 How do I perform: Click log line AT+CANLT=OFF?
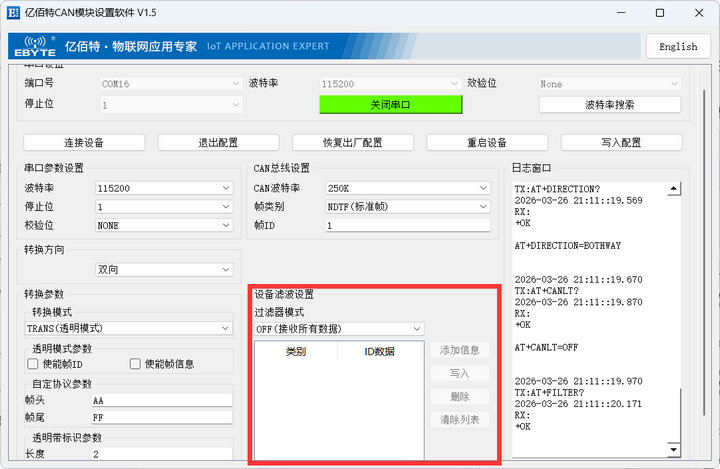(x=546, y=347)
